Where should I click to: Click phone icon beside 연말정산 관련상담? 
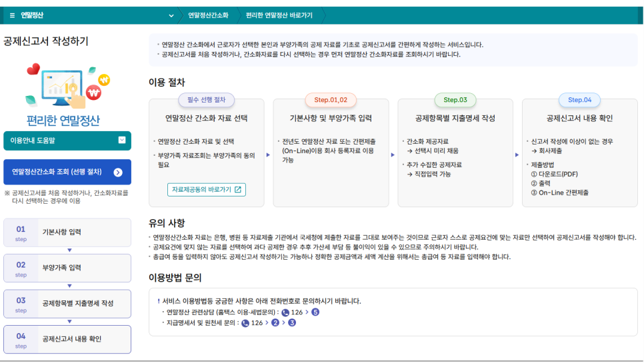(x=285, y=312)
